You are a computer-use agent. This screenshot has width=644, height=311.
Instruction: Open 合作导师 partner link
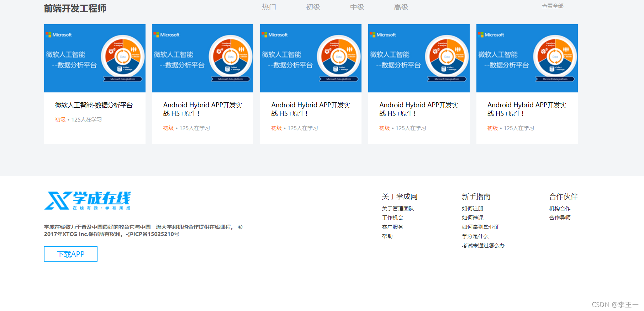[x=560, y=218]
